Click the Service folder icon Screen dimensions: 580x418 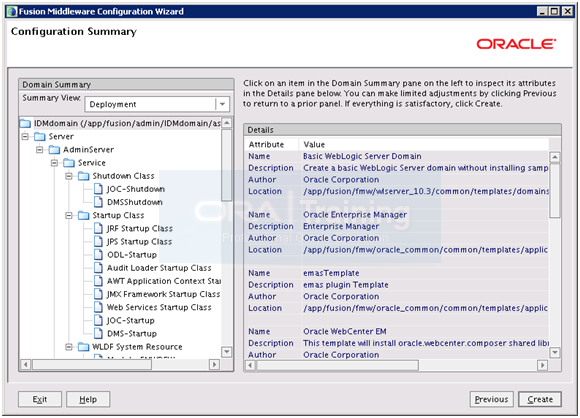(69, 163)
